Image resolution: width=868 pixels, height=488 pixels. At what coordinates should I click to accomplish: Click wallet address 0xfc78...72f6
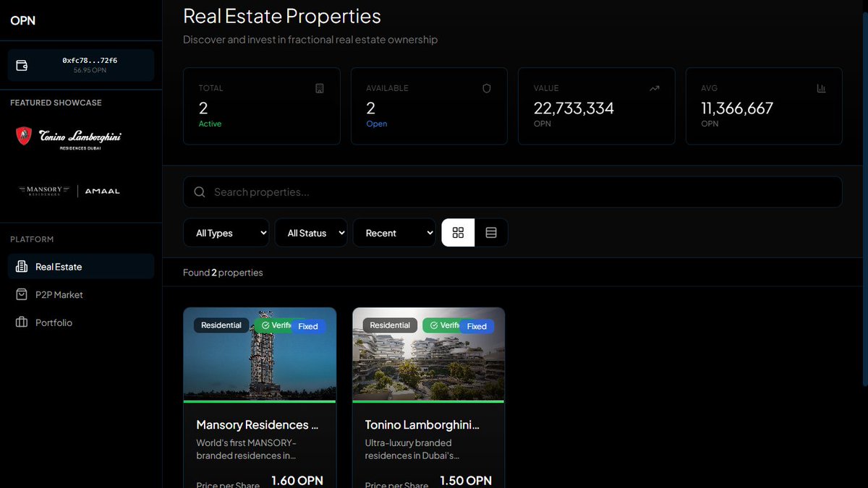[90, 61]
